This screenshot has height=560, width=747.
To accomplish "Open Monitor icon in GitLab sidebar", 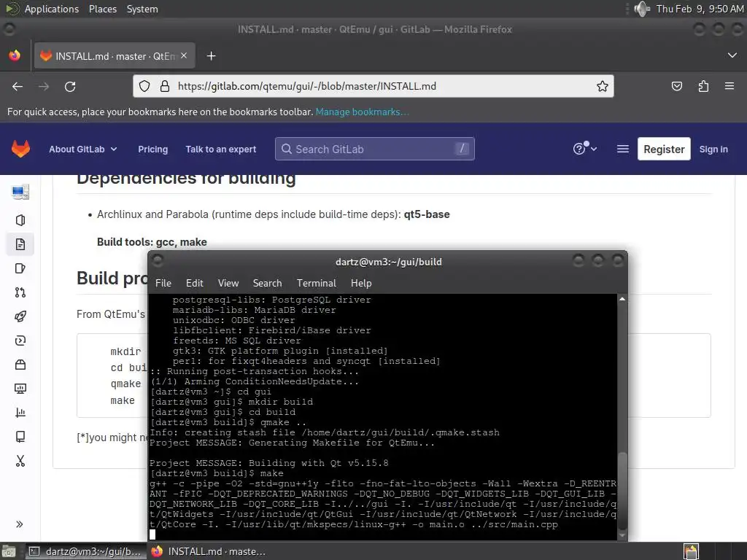I will click(x=20, y=389).
